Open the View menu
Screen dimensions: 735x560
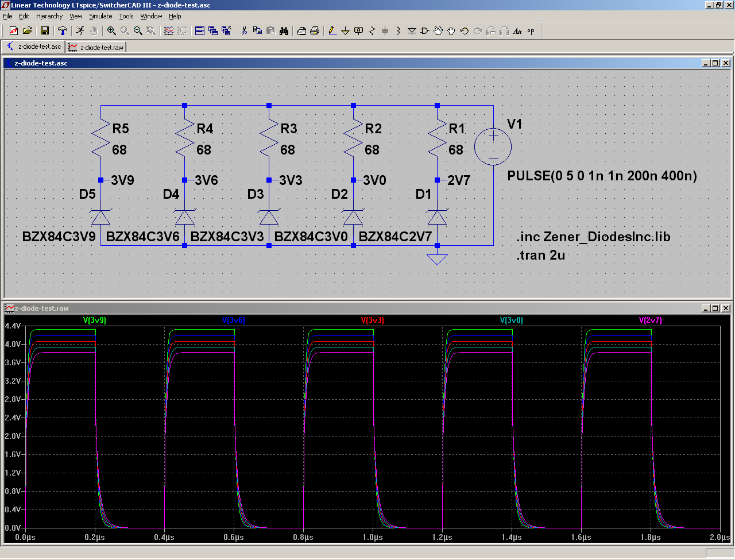[76, 16]
